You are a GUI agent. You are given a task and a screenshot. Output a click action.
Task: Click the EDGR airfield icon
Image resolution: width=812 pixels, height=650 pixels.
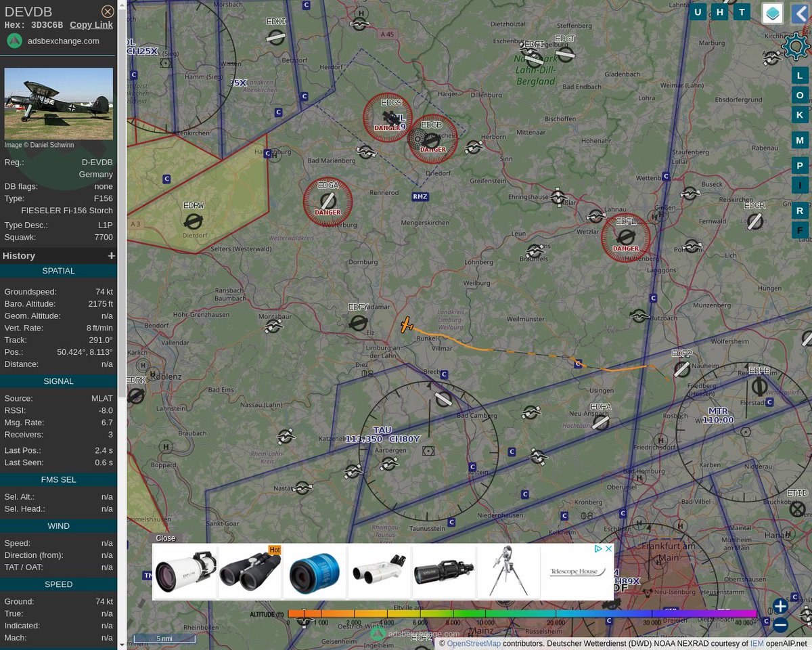[755, 221]
